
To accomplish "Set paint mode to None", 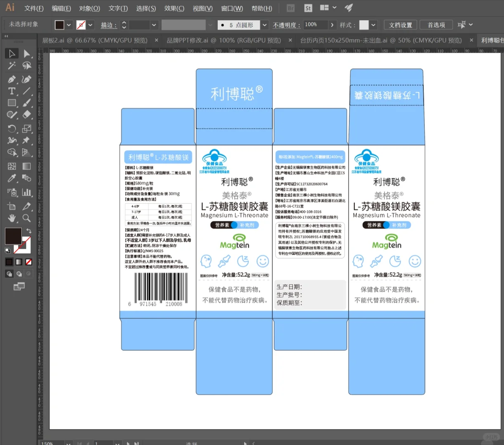I will pyautogui.click(x=29, y=262).
